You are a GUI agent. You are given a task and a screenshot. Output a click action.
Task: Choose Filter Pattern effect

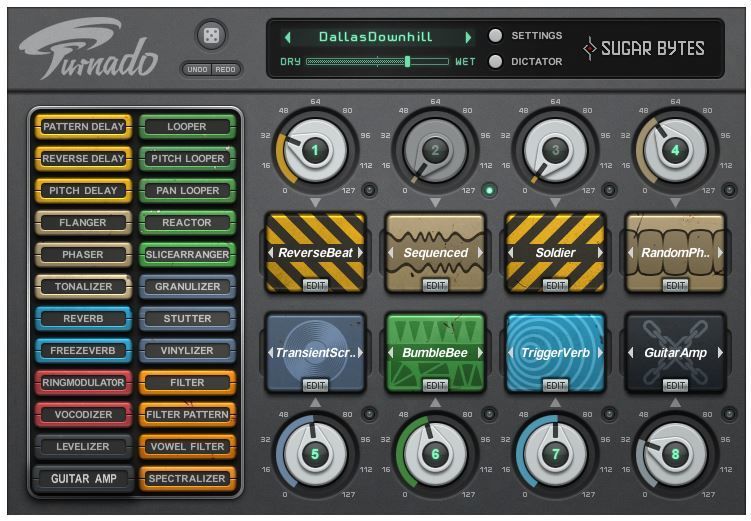[187, 415]
